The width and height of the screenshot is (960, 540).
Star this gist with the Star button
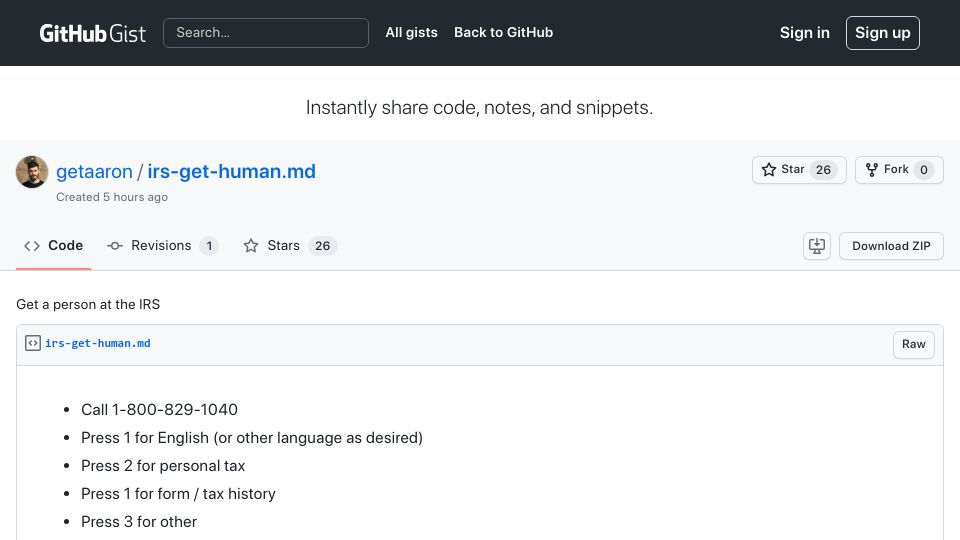tap(799, 170)
